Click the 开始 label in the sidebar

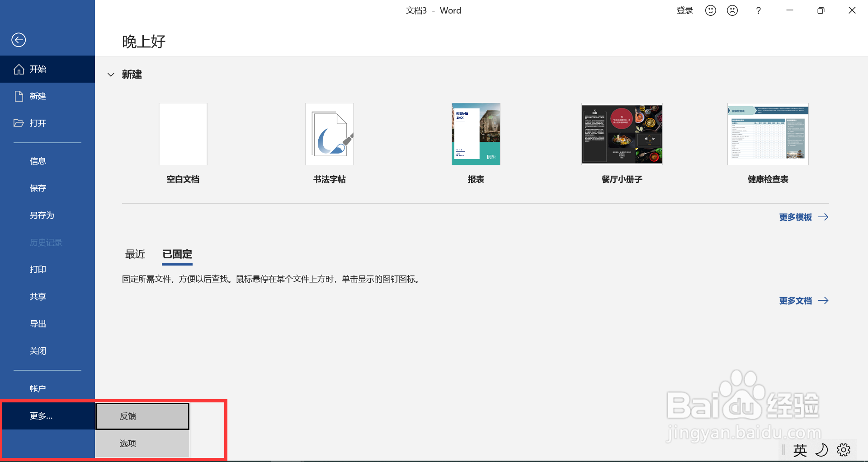(x=38, y=69)
